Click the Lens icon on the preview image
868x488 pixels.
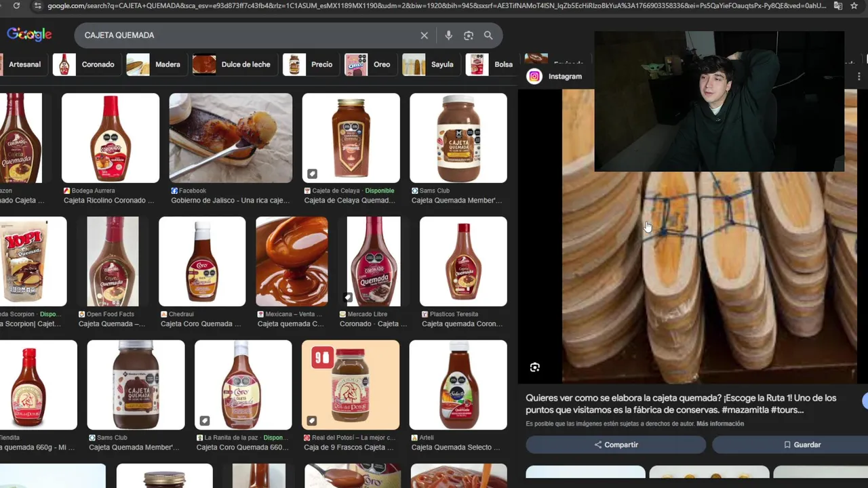pos(535,367)
